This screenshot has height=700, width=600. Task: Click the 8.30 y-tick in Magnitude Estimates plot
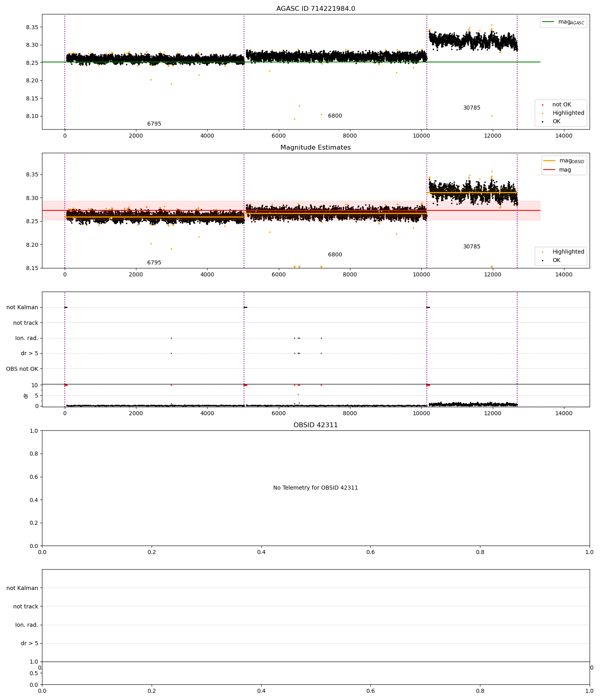coord(32,198)
